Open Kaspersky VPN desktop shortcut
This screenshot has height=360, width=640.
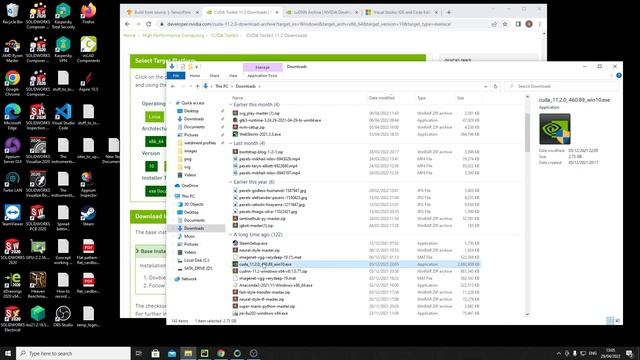point(63,49)
